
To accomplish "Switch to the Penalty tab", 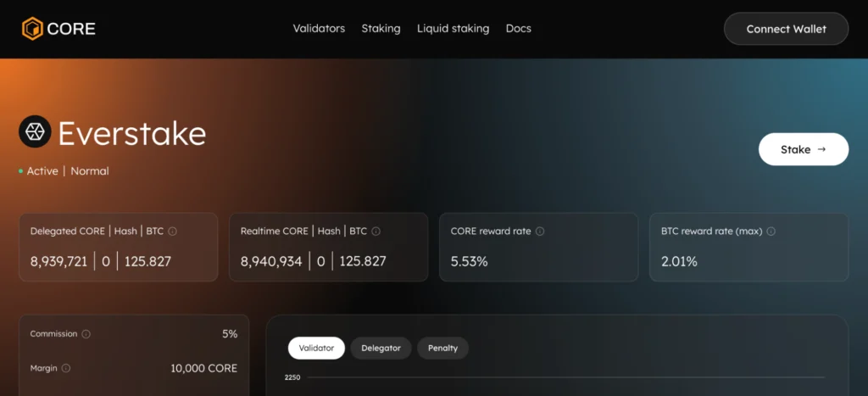I will pos(442,348).
